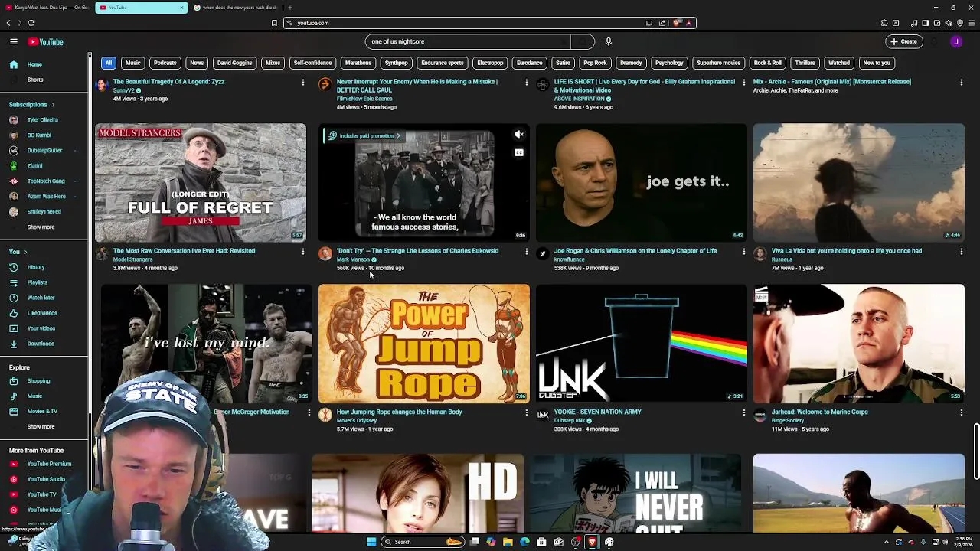Open the Full of Regret video thumbnail
Image resolution: width=980 pixels, height=551 pixels.
(x=201, y=183)
